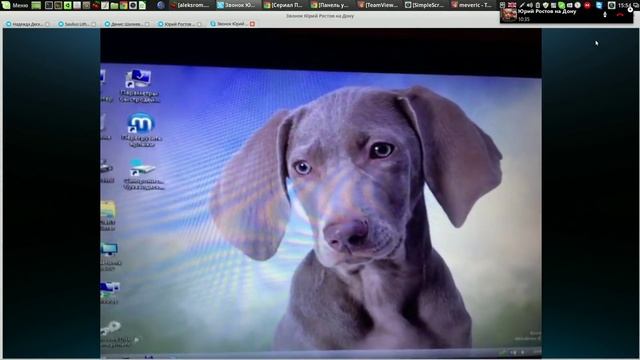Close the Юрий Ростов conversation tab
The width and height of the screenshot is (640, 360).
point(199,24)
